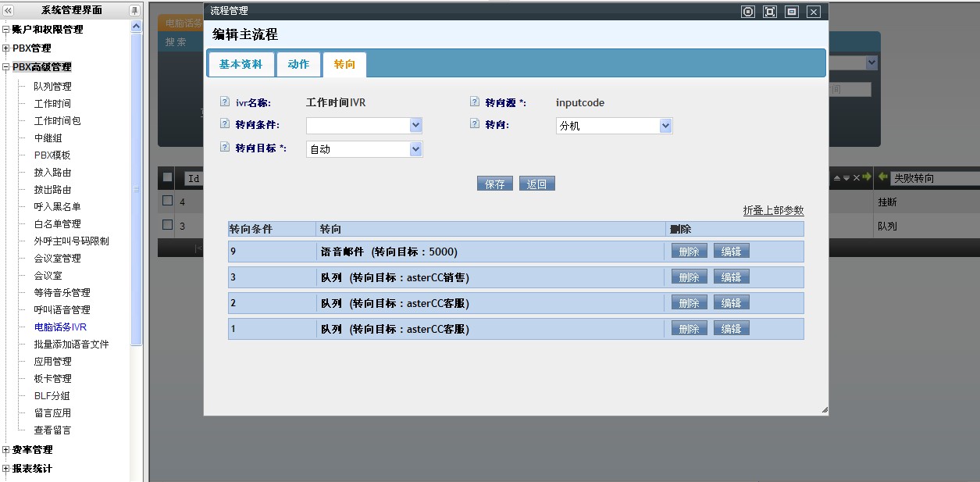The height and width of the screenshot is (482, 980).
Task: Click help icon beside 转向目标
Action: 225,147
